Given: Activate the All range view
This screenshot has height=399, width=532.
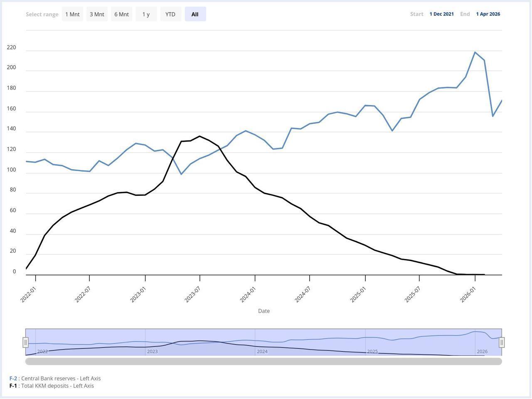Looking at the screenshot, I should pyautogui.click(x=195, y=14).
